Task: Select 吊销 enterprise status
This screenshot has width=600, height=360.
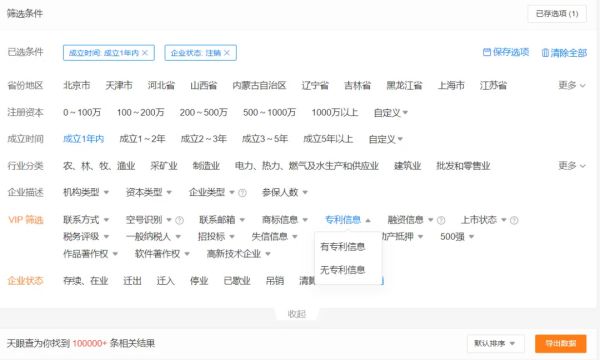Action: click(x=275, y=281)
